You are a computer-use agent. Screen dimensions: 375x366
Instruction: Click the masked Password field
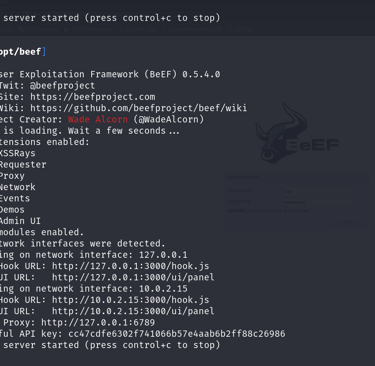click(318, 202)
